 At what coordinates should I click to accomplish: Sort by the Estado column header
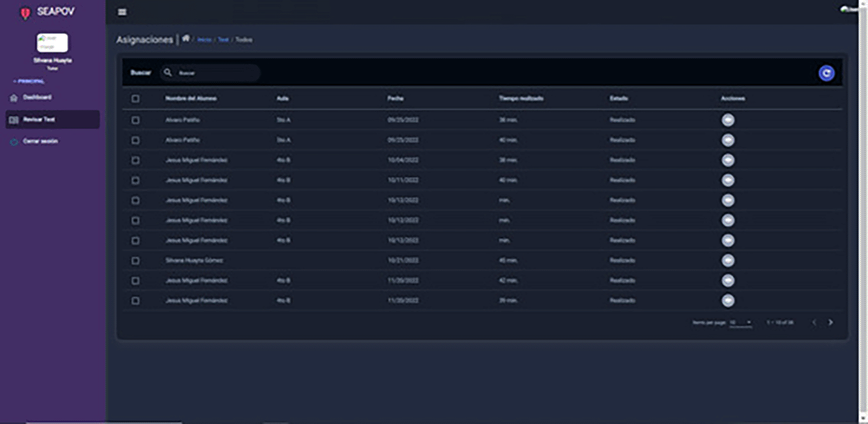619,98
